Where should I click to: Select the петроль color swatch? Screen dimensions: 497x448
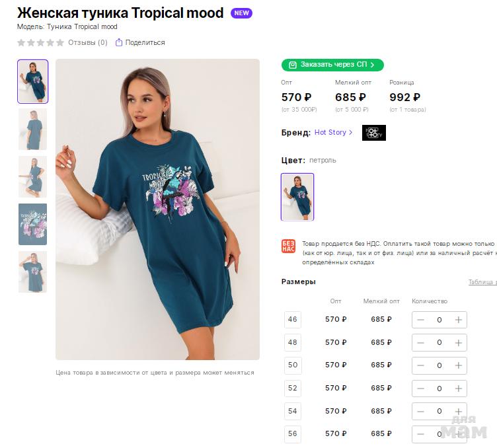[297, 197]
